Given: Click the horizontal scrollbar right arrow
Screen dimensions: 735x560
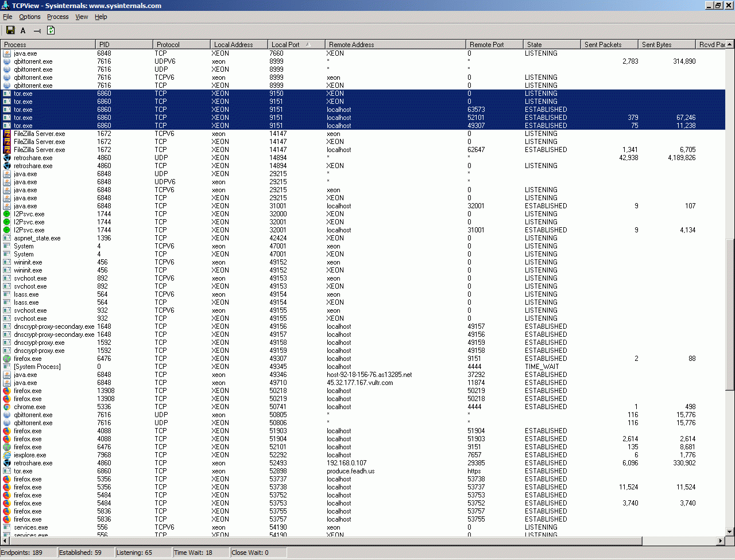Looking at the screenshot, I should 721,540.
